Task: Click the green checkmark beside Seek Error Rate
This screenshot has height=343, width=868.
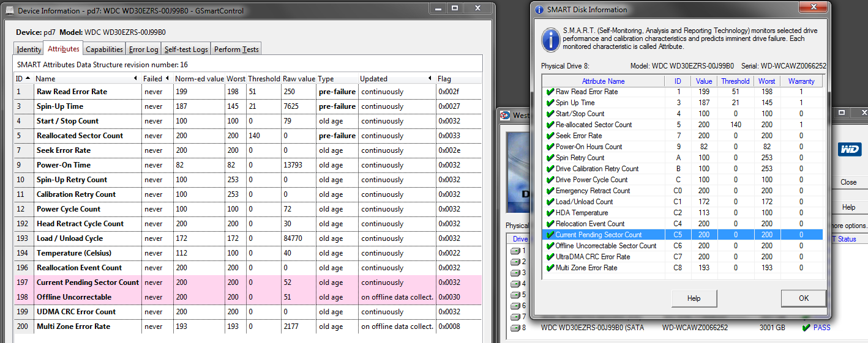Action: point(550,136)
